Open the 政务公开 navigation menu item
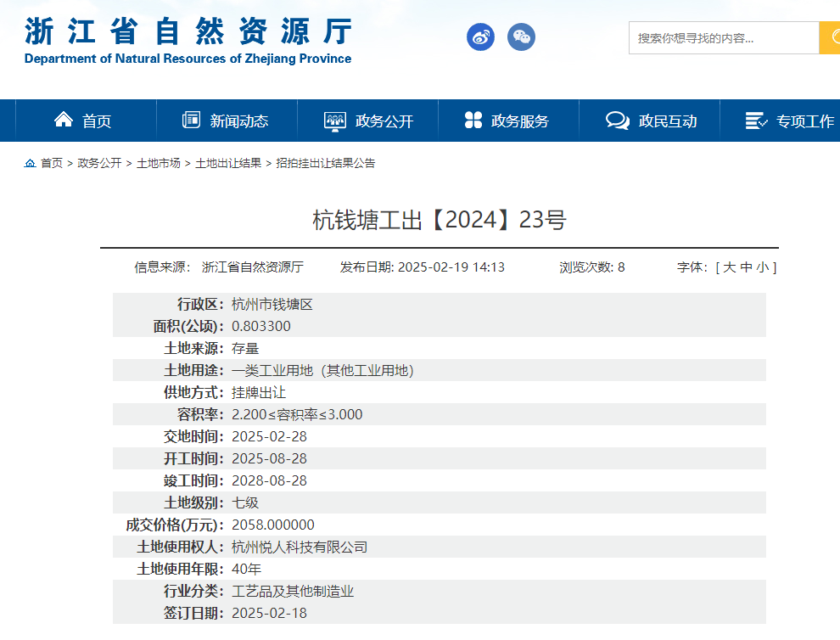This screenshot has width=840, height=640. point(368,121)
